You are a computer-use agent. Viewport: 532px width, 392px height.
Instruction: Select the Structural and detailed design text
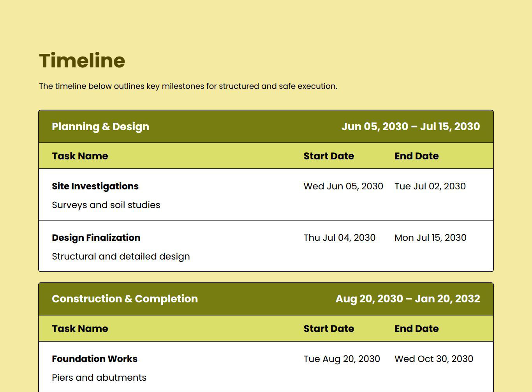click(x=121, y=256)
